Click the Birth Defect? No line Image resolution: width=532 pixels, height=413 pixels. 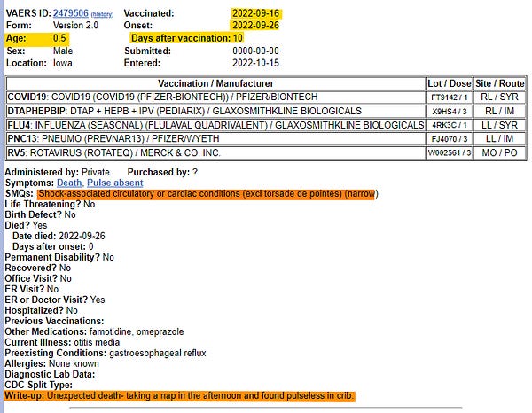coord(41,214)
